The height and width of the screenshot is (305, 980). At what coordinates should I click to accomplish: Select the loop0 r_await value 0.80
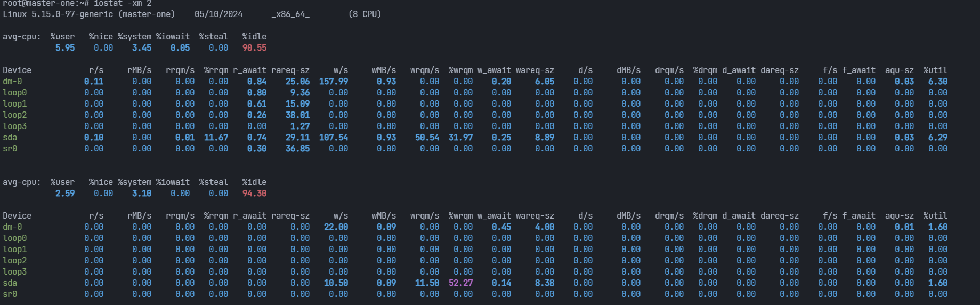257,93
